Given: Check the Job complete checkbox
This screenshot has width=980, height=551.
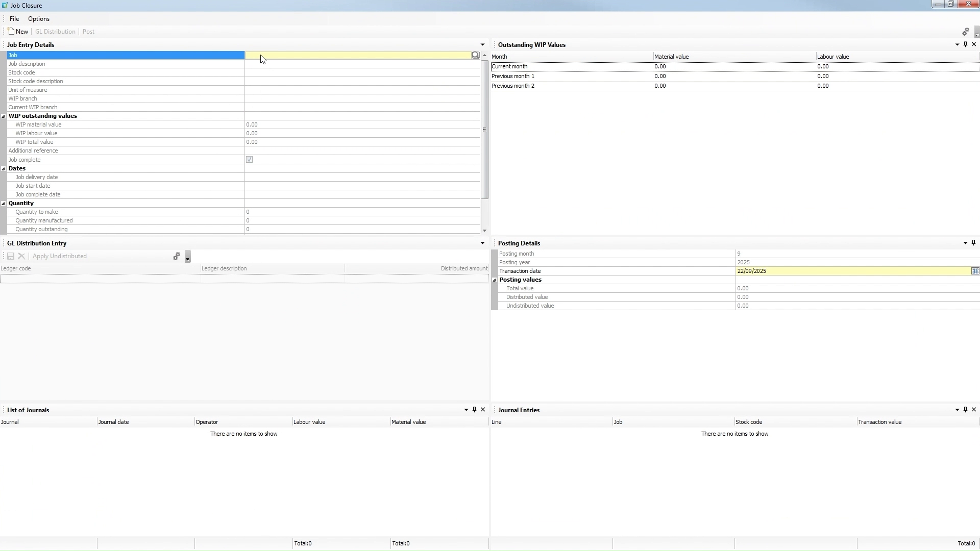Looking at the screenshot, I should pyautogui.click(x=249, y=160).
